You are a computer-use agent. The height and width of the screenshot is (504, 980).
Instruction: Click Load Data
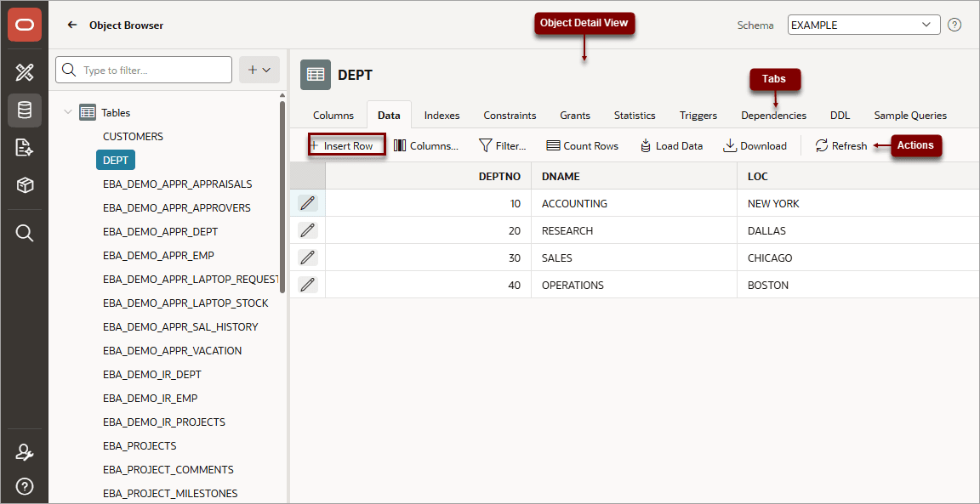(x=671, y=145)
